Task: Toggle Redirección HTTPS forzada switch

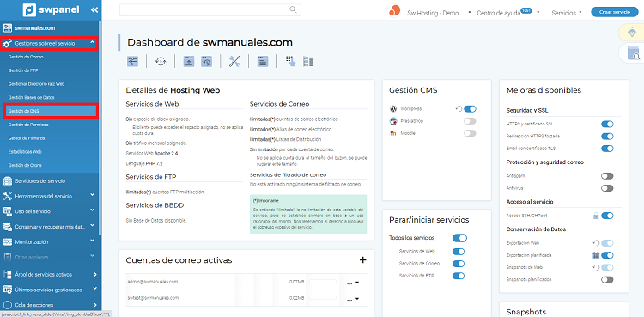Action: click(607, 136)
